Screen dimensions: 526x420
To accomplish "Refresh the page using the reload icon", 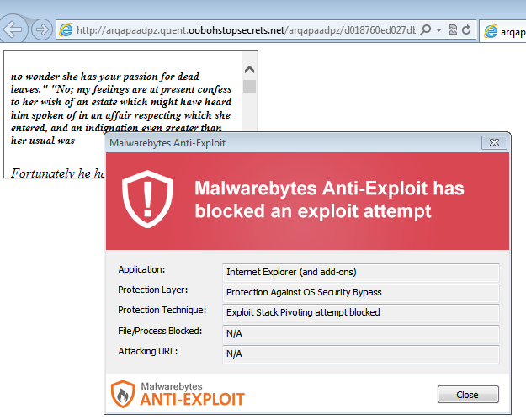I will click(467, 30).
